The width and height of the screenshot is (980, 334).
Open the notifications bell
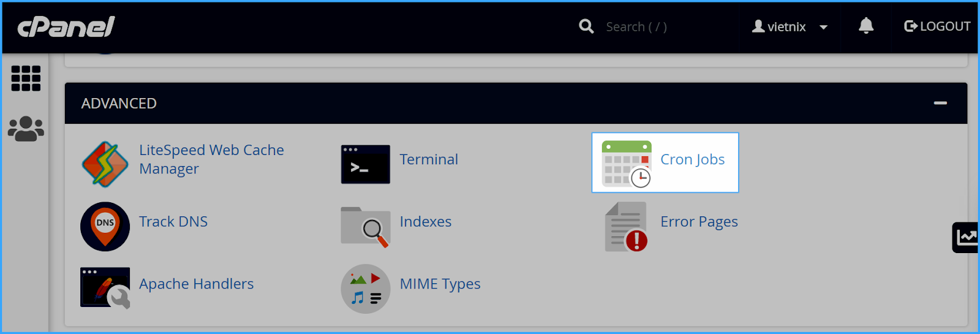pyautogui.click(x=866, y=26)
